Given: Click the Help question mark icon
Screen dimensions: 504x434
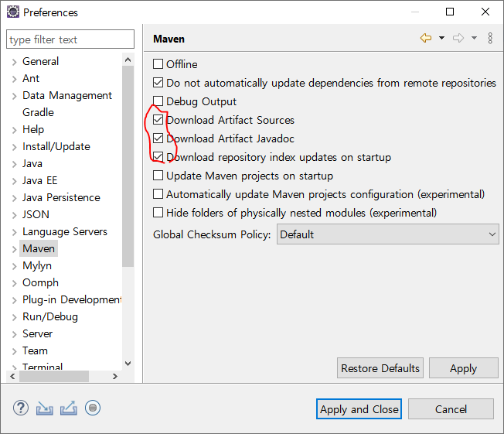Looking at the screenshot, I should click(x=21, y=408).
